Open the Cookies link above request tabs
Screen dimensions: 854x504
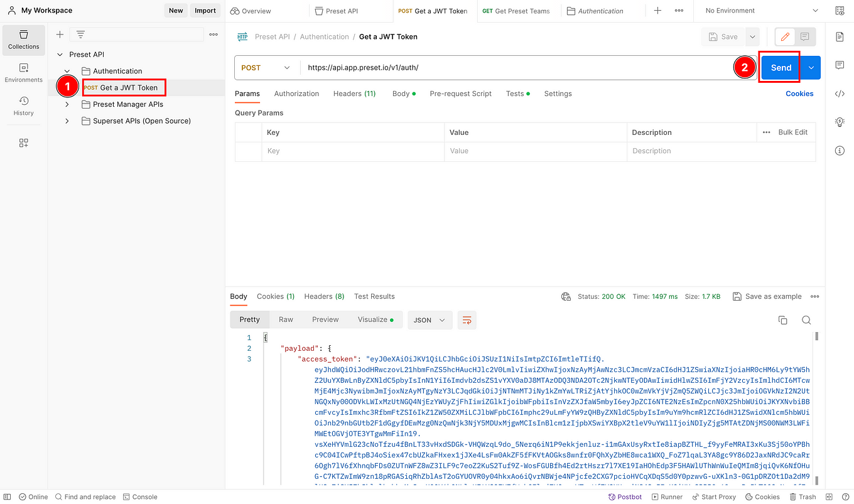pos(799,93)
